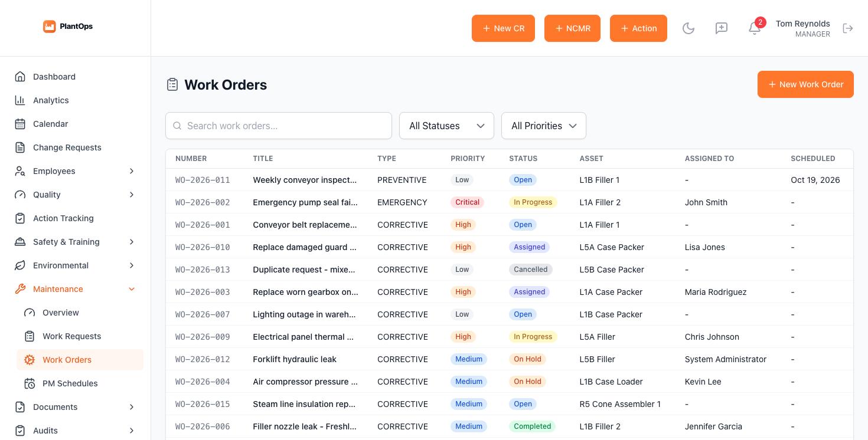Click the PlantOps logo icon
The width and height of the screenshot is (868, 440).
coord(50,27)
